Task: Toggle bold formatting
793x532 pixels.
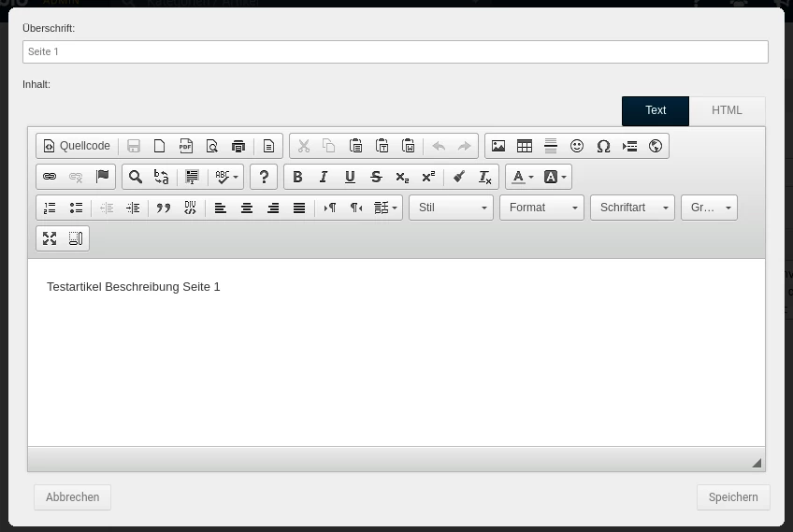Action: pyautogui.click(x=297, y=177)
